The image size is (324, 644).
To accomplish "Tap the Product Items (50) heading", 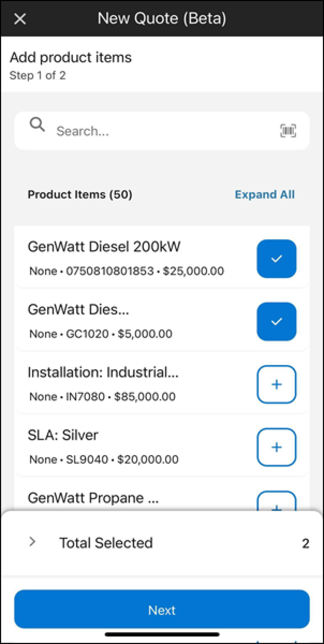I will [80, 194].
